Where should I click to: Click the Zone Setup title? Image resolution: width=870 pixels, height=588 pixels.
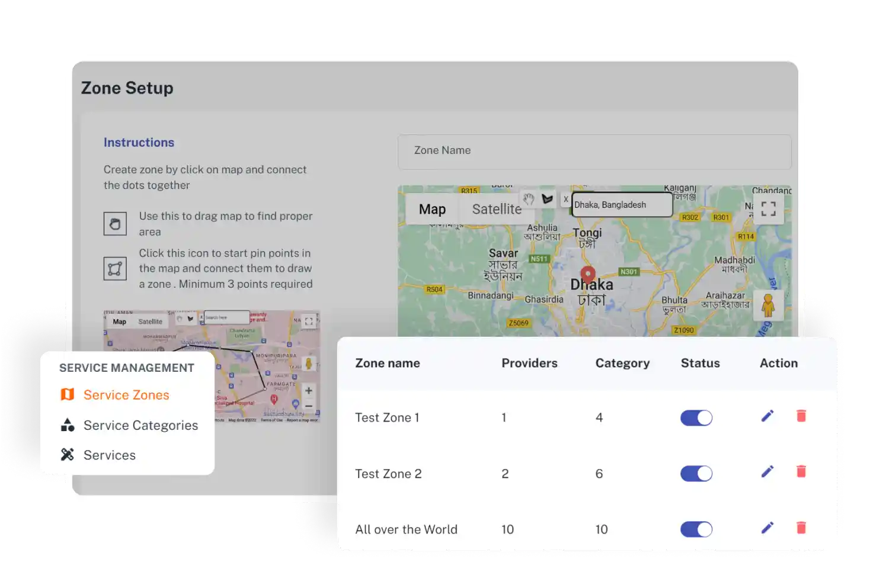point(127,88)
